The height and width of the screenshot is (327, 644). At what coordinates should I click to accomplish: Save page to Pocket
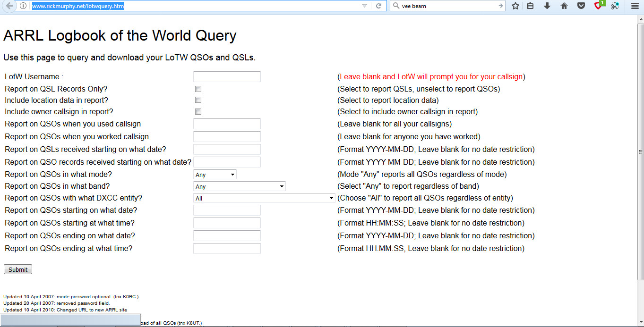point(580,6)
